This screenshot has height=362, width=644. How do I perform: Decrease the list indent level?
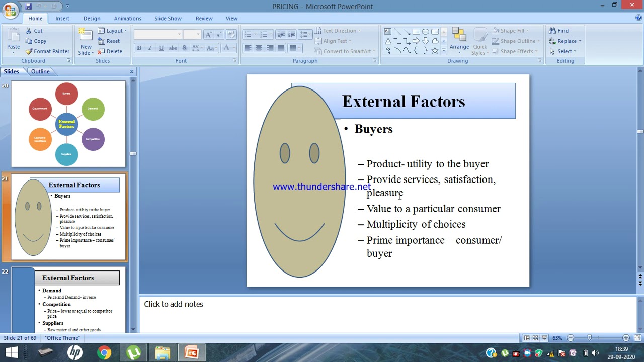point(281,34)
